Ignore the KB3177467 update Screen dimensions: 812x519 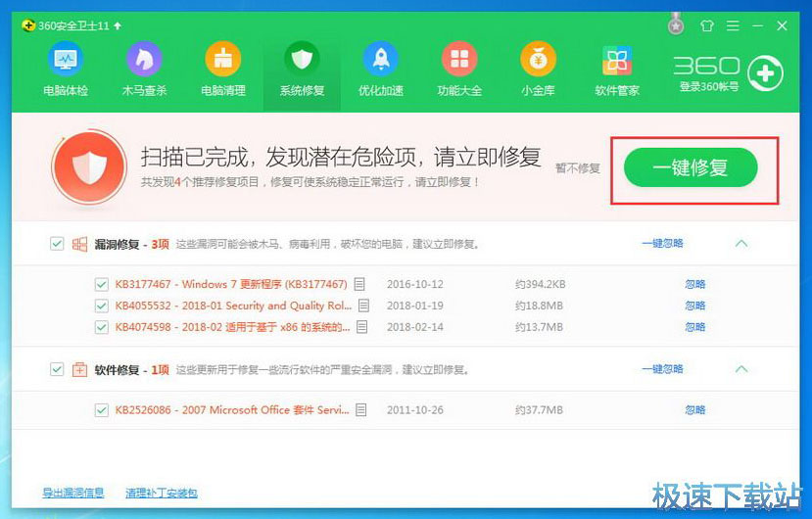tap(695, 284)
